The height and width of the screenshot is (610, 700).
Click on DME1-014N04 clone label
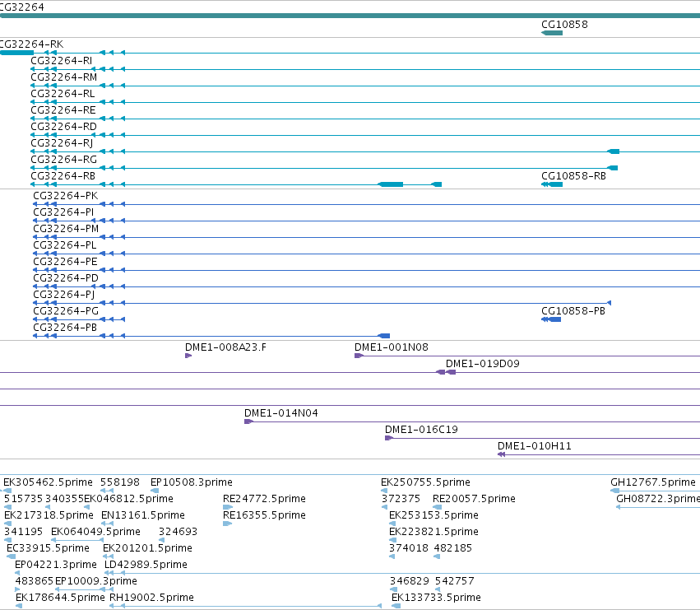tap(280, 413)
